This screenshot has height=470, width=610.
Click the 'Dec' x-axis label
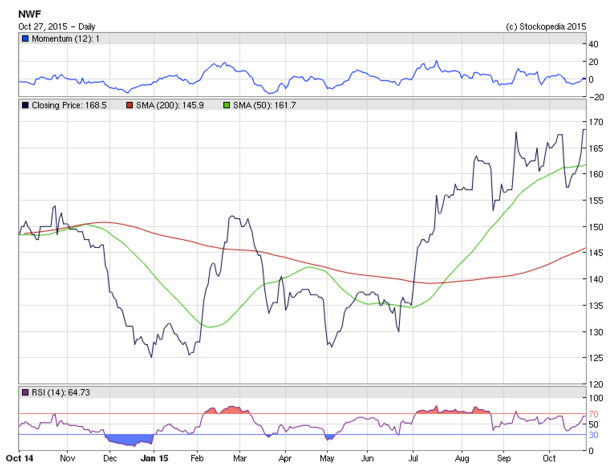coord(110,458)
